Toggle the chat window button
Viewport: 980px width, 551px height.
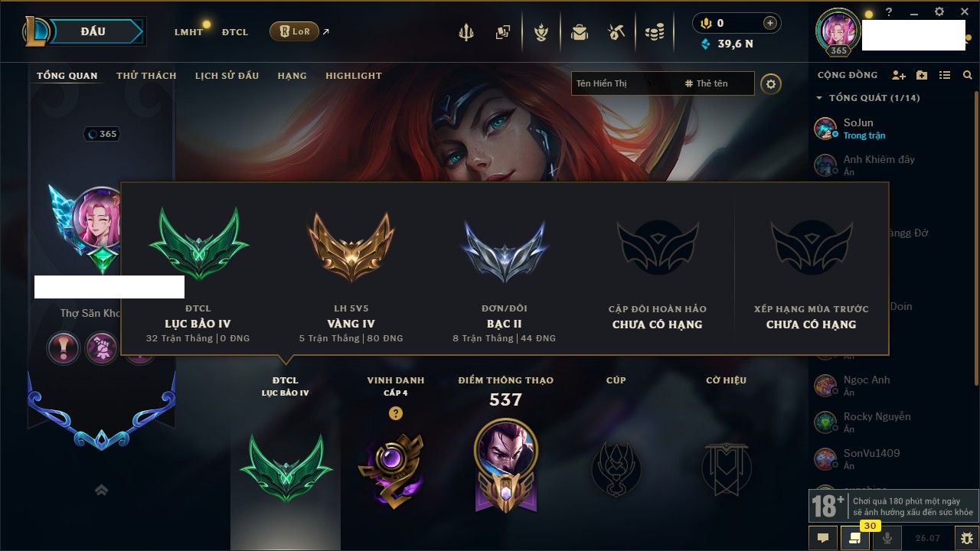(822, 538)
